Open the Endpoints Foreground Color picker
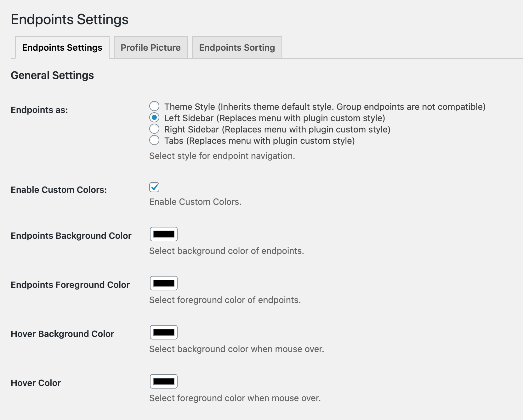523x420 pixels. click(x=164, y=283)
